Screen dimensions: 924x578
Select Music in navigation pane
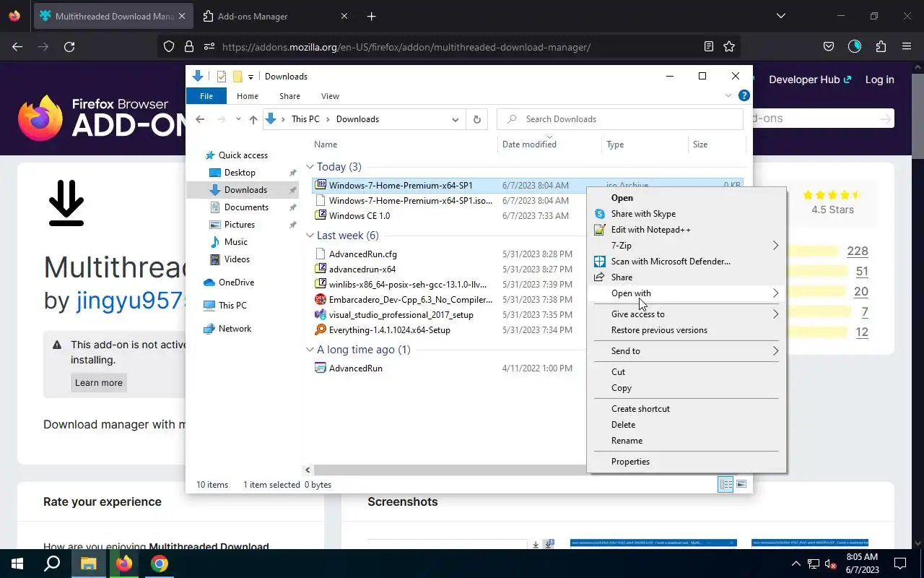pyautogui.click(x=235, y=242)
